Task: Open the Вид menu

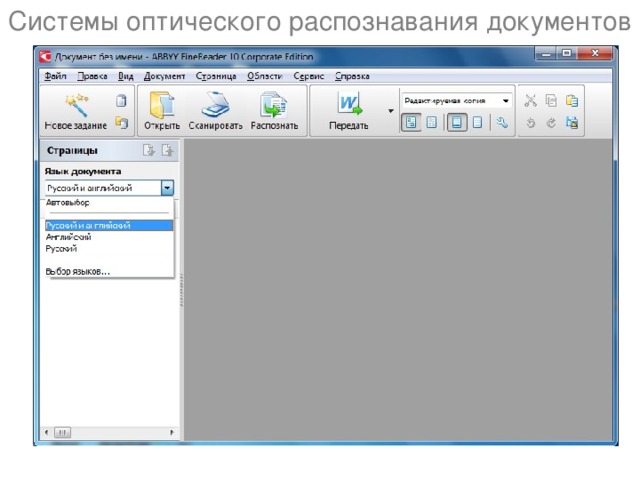Action: click(x=126, y=76)
